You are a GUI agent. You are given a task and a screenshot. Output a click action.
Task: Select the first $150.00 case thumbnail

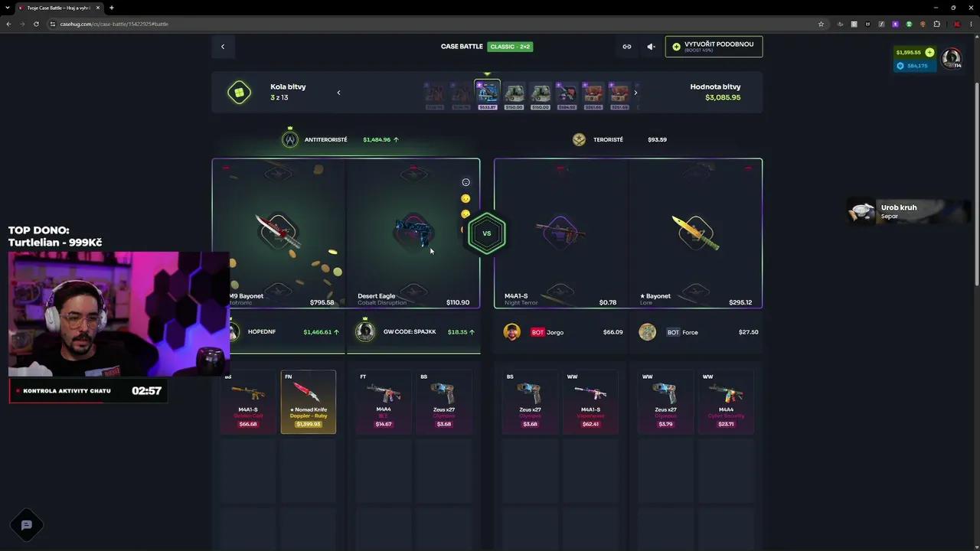tap(514, 95)
